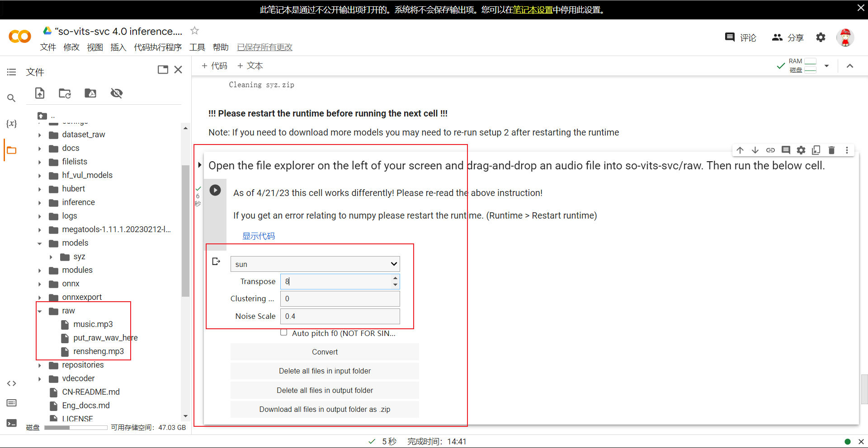Click the 显示代码 link
This screenshot has width=868, height=448.
click(258, 236)
